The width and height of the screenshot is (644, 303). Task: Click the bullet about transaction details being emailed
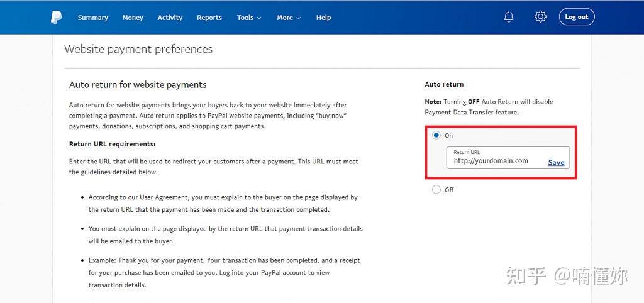pyautogui.click(x=226, y=234)
